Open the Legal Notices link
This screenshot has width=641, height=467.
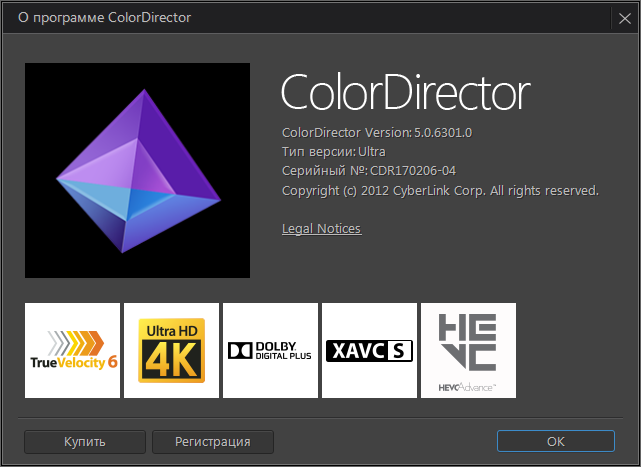pos(321,229)
